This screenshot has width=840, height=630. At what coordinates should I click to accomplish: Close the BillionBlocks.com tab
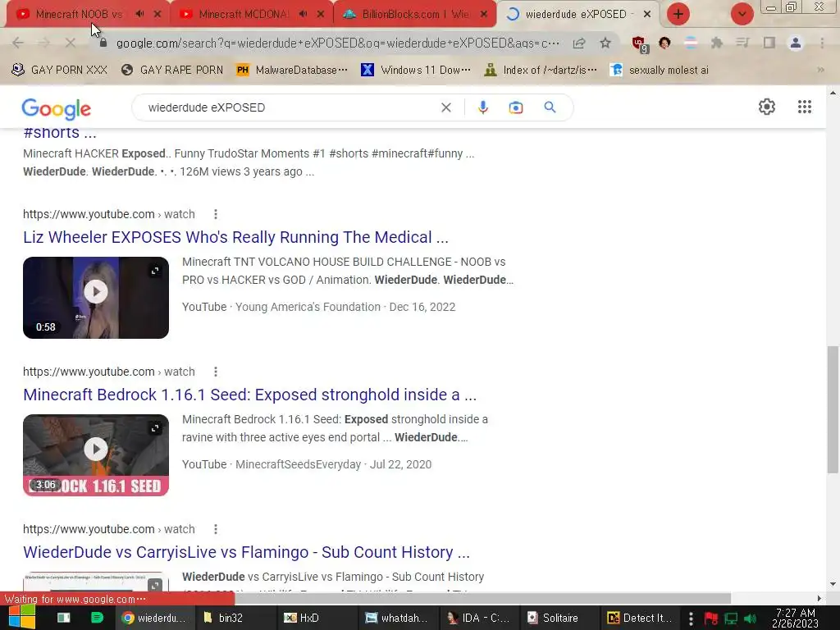[484, 14]
